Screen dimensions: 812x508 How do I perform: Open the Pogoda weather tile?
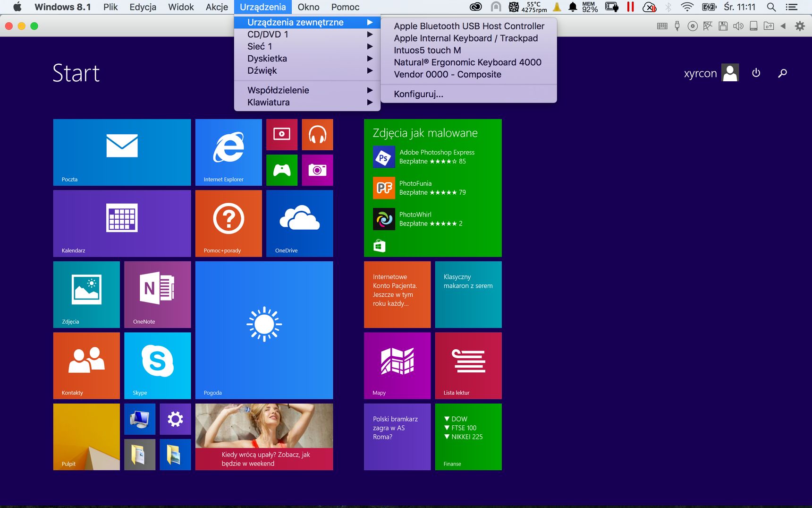264,330
